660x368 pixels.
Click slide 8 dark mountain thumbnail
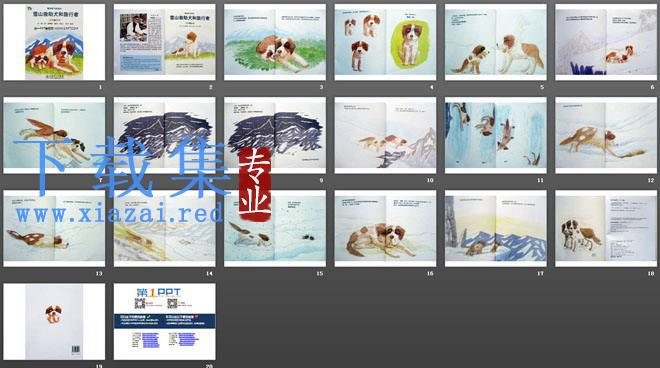[x=165, y=135]
